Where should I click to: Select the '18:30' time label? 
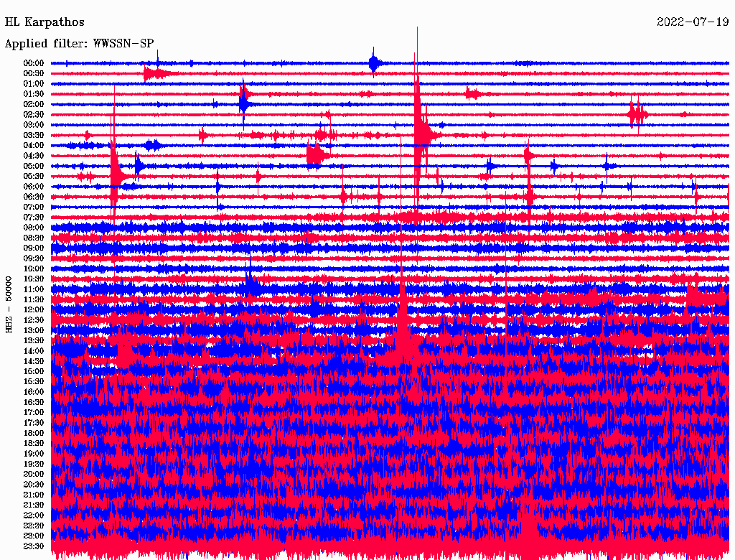34,444
